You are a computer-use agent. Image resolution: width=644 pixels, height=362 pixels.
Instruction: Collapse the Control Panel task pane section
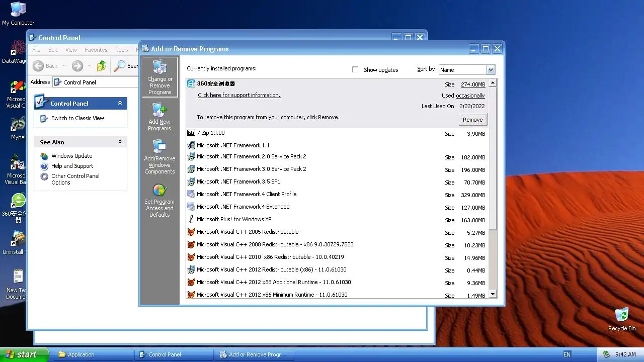pos(120,103)
